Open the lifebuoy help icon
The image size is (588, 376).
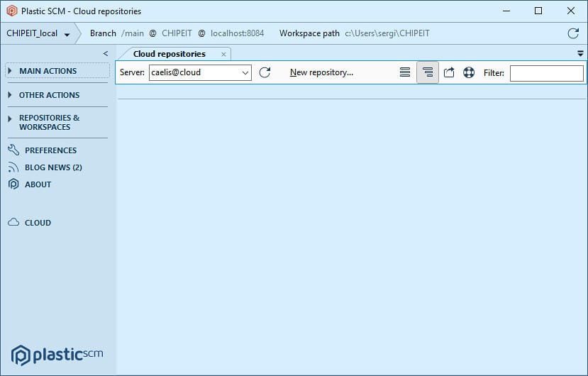click(469, 72)
